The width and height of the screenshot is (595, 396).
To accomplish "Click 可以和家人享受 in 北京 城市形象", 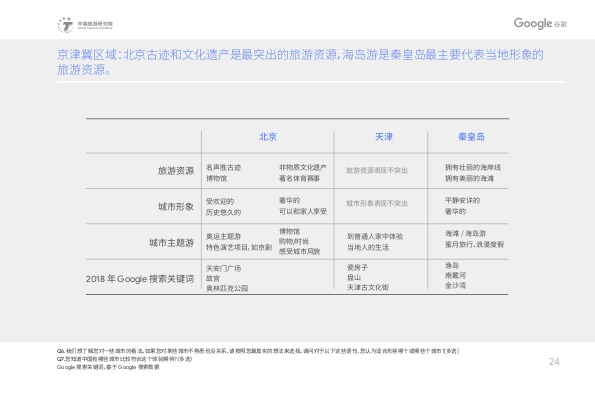I will (303, 211).
